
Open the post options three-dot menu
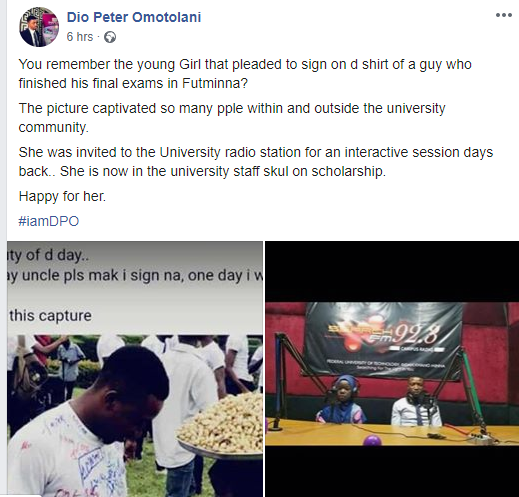coord(504,15)
